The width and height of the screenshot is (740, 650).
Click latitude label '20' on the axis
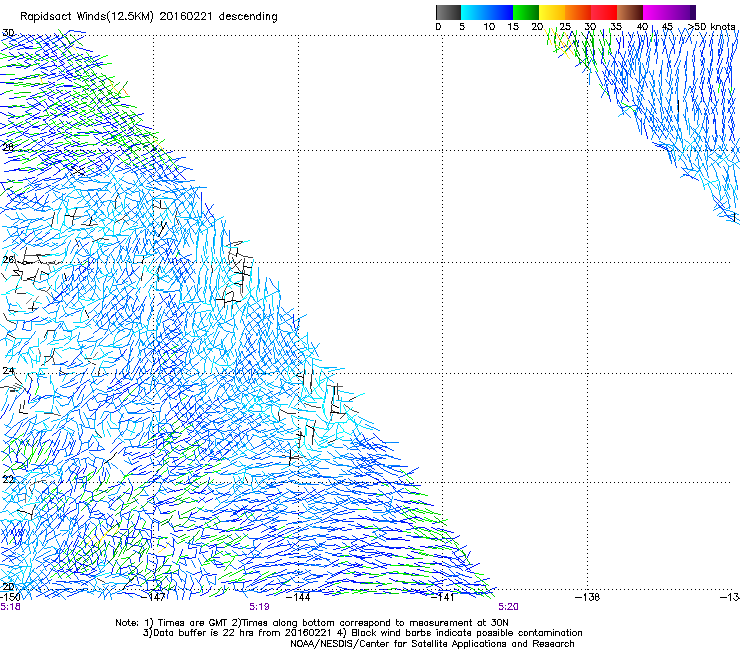pyautogui.click(x=8, y=586)
